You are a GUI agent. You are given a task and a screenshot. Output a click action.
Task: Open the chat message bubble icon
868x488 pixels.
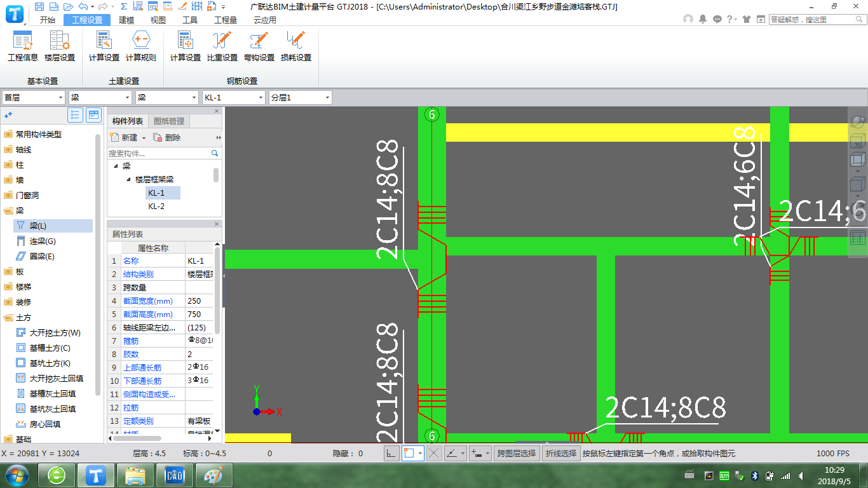point(717,19)
